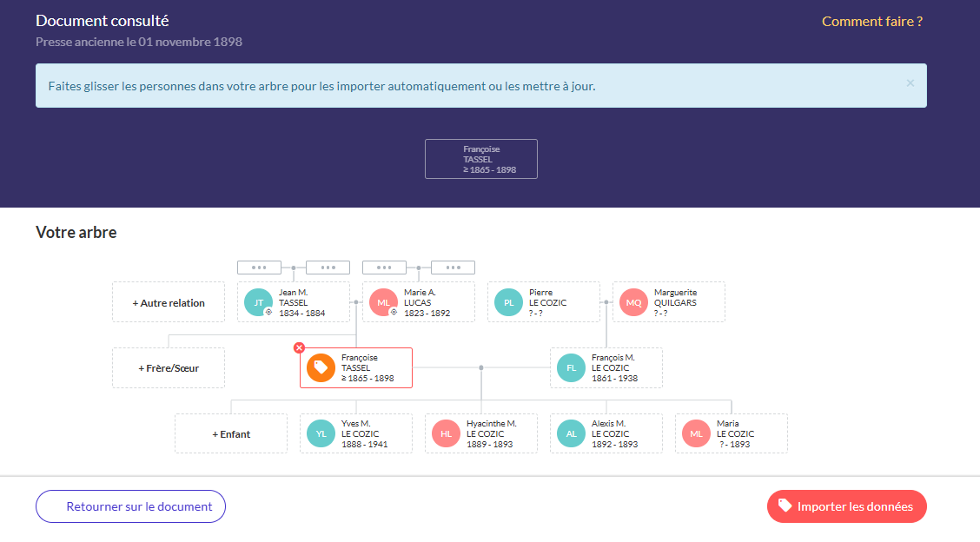The height and width of the screenshot is (542, 980).
Task: Add a child via '+ Enfant' box
Action: click(231, 433)
